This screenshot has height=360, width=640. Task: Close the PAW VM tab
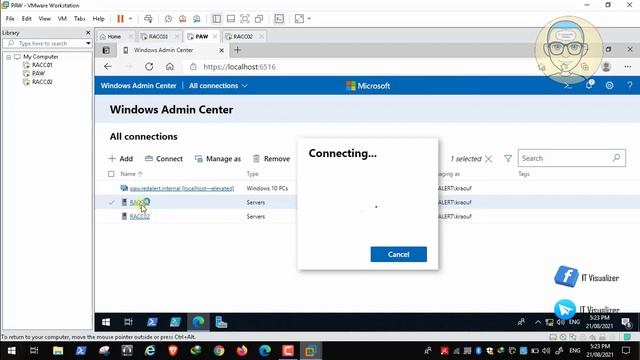point(215,36)
